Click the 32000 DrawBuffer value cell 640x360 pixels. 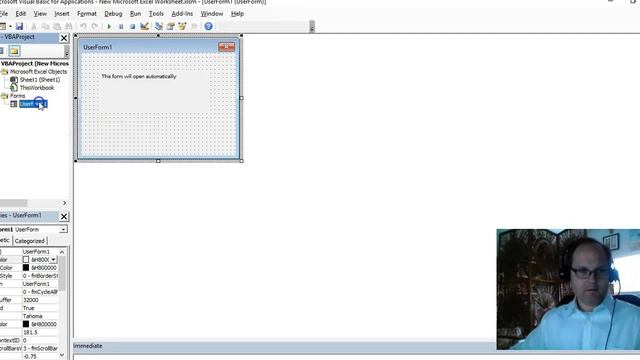pos(40,300)
